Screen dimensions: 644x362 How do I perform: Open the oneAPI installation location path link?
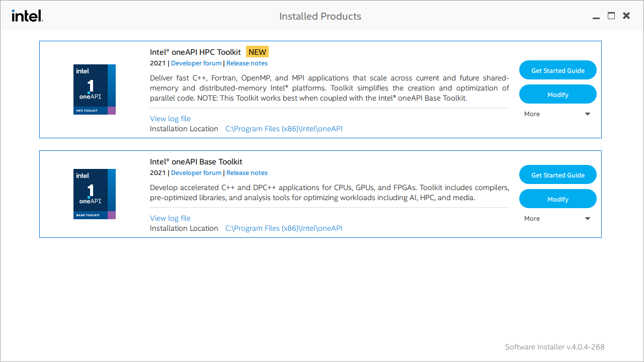(x=284, y=128)
